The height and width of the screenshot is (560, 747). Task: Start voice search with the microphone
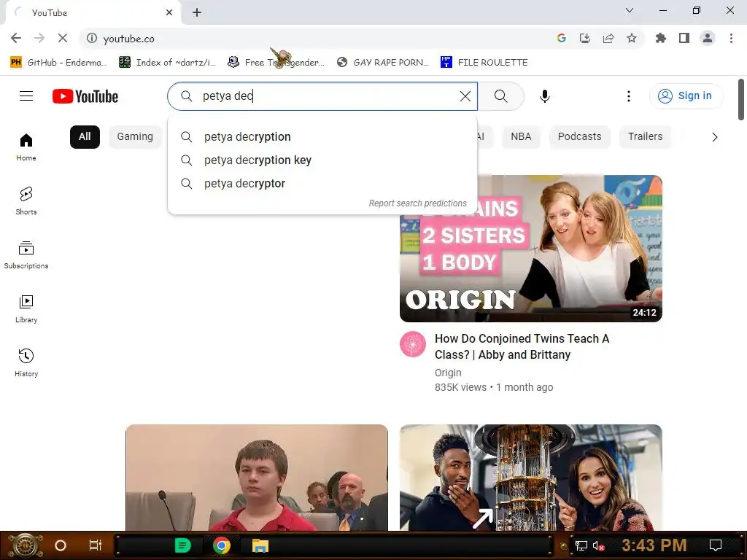(x=544, y=96)
